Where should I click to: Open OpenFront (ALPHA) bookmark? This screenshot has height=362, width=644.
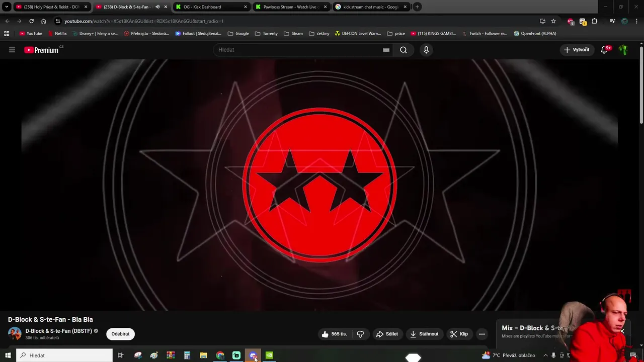[x=535, y=34]
